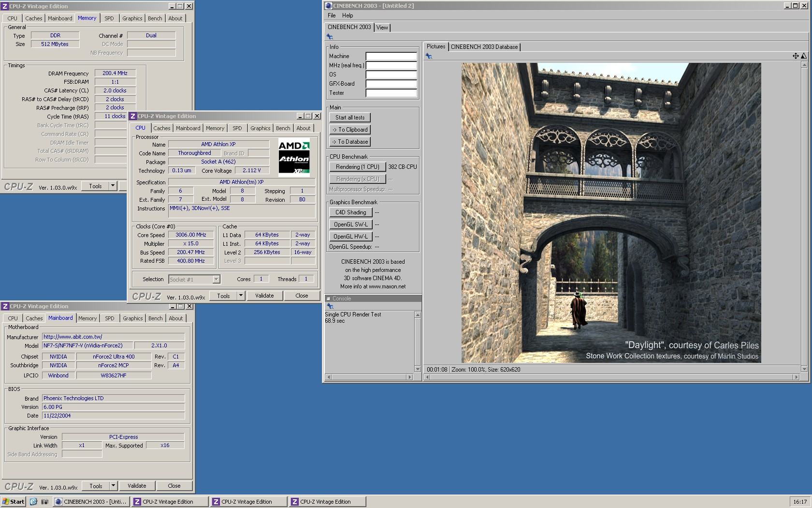Image resolution: width=812 pixels, height=508 pixels.
Task: Click the Z icon in the Memory window's title bar
Action: 5,6
